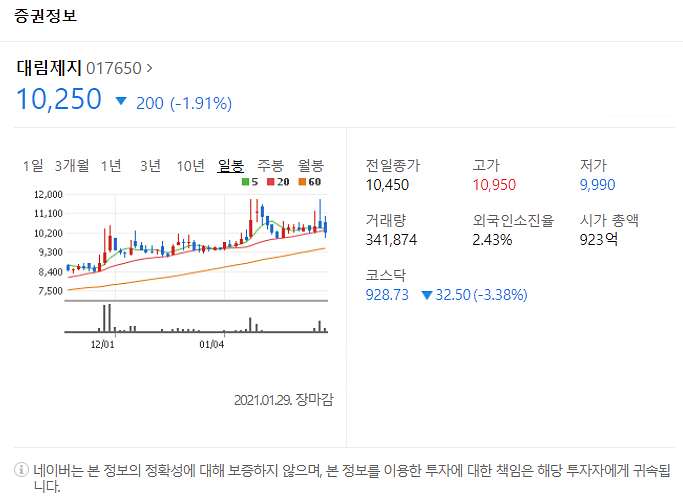Click the 거래량 label
Viewport: 683px width, 504px height.
coord(385,220)
